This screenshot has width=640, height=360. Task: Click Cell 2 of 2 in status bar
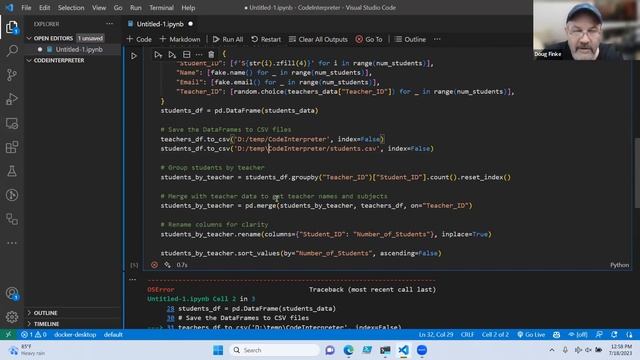(x=495, y=335)
